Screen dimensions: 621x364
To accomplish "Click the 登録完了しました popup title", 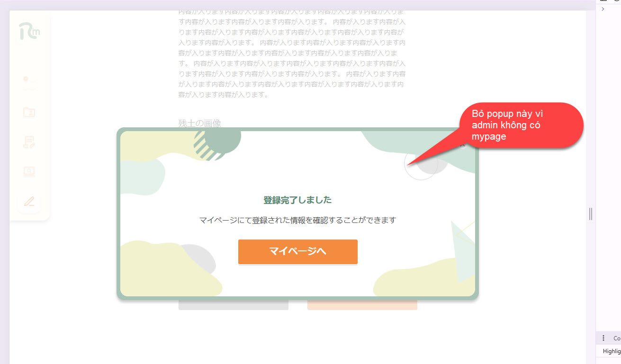I will [x=297, y=200].
